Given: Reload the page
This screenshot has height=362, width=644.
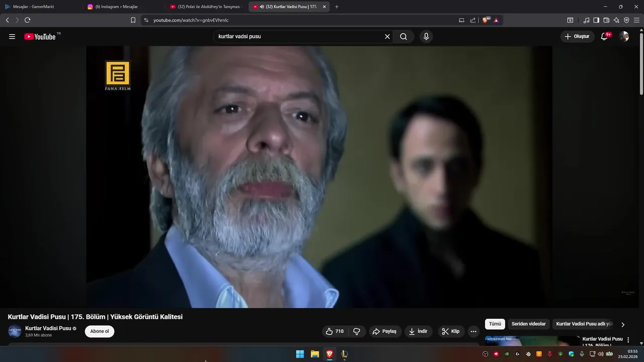Looking at the screenshot, I should point(28,20).
